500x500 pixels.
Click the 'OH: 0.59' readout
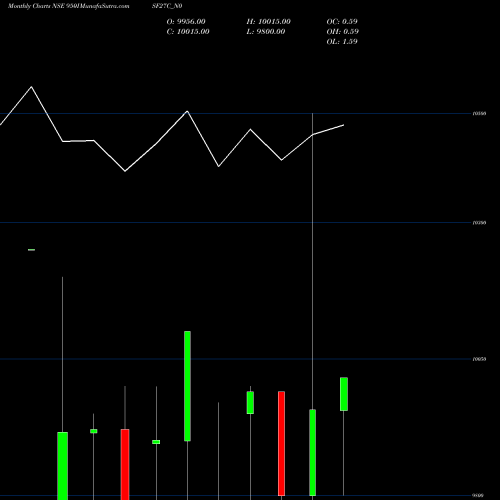[343, 32]
